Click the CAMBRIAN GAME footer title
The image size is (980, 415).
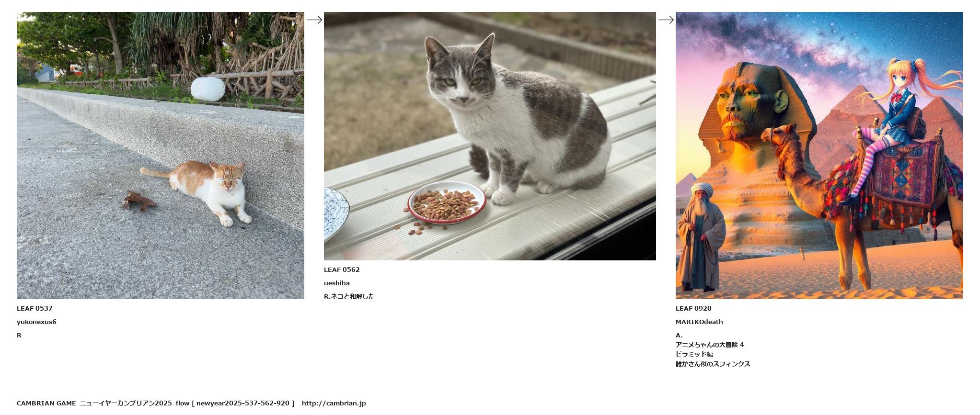click(46, 403)
